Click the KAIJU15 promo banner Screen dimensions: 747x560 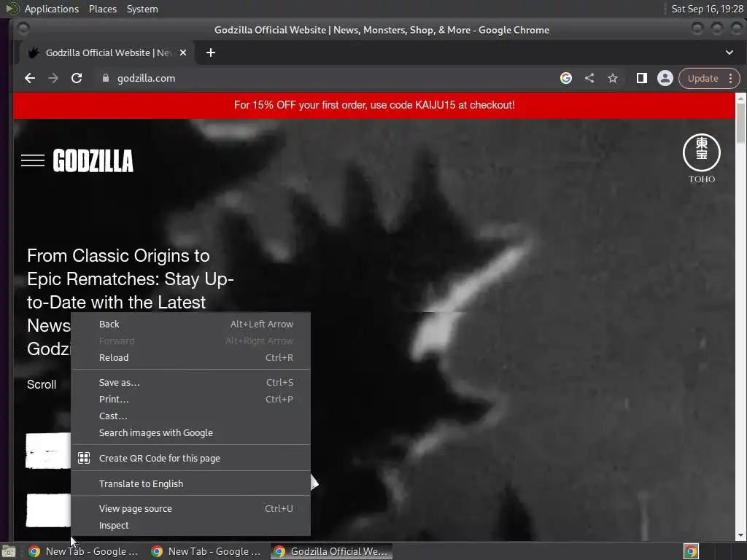(x=374, y=105)
